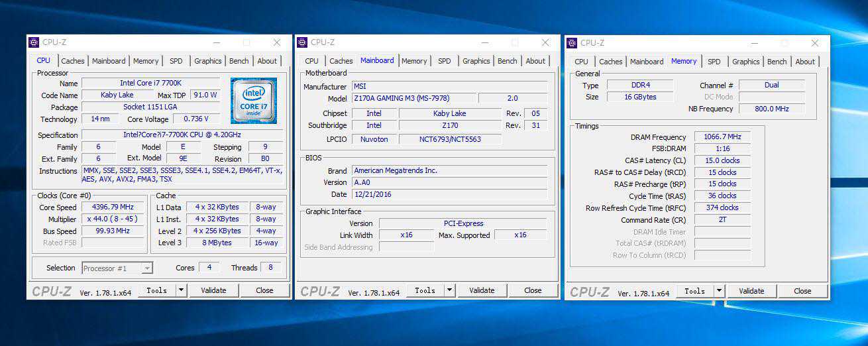868x346 pixels.
Task: Expand the Tools arrow in the Mainboard window
Action: tap(449, 290)
